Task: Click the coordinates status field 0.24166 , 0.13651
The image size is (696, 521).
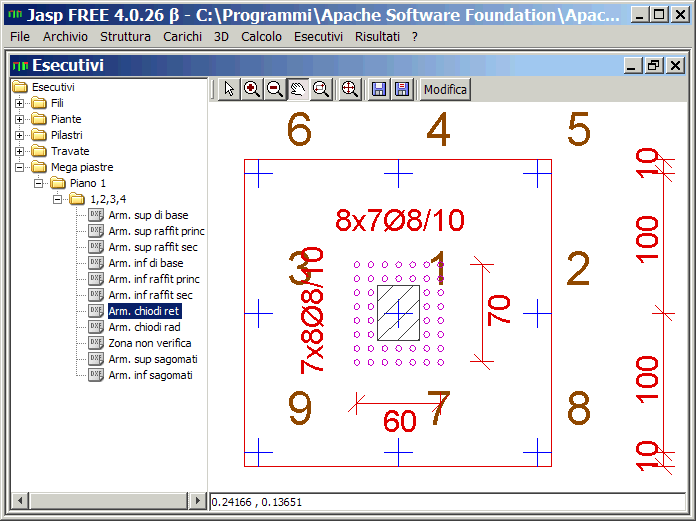Action: [447, 502]
